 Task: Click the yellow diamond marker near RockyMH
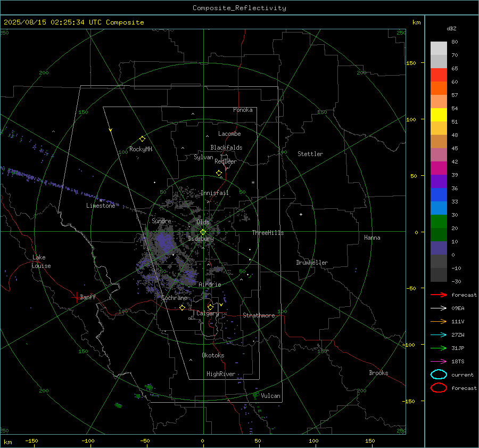142,139
